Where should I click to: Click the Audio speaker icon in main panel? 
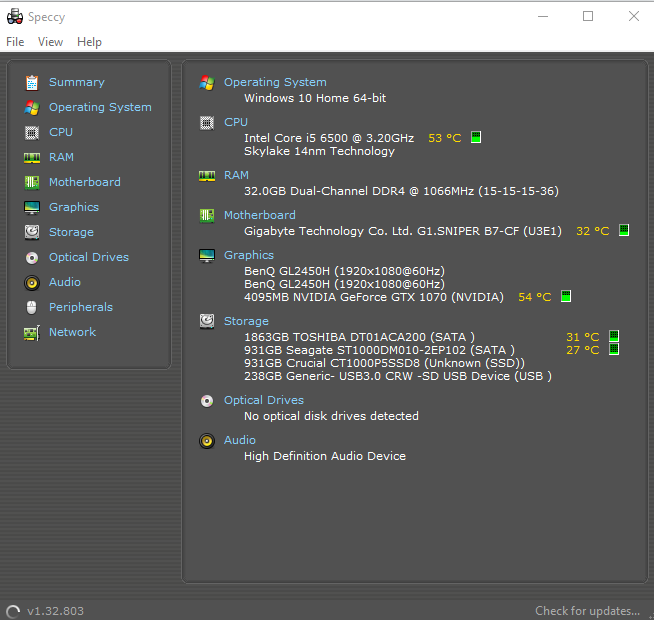[x=207, y=441]
